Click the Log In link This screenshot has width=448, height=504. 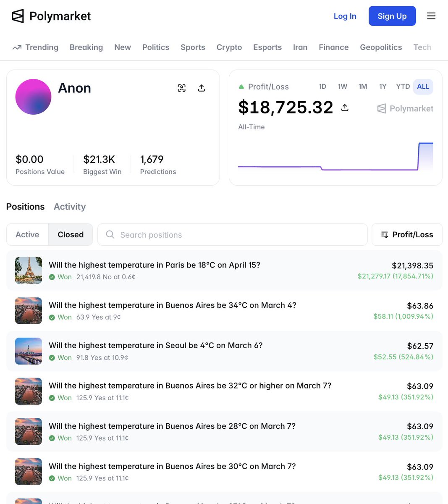(345, 16)
